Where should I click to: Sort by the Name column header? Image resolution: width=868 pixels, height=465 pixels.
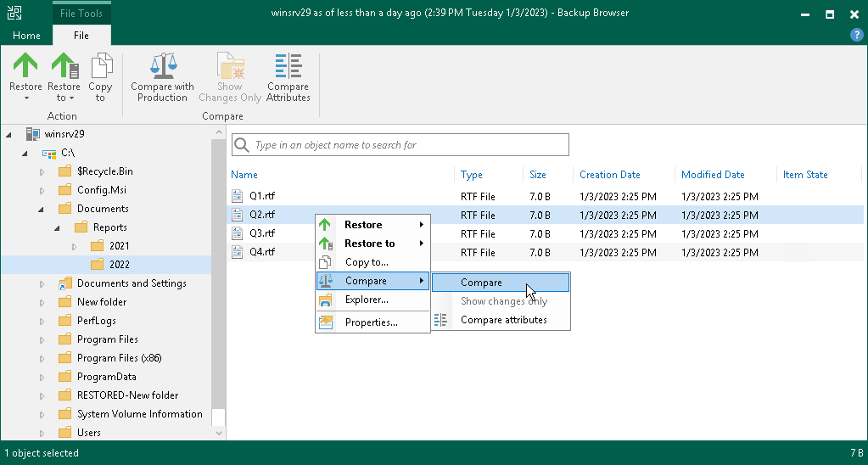coord(244,175)
